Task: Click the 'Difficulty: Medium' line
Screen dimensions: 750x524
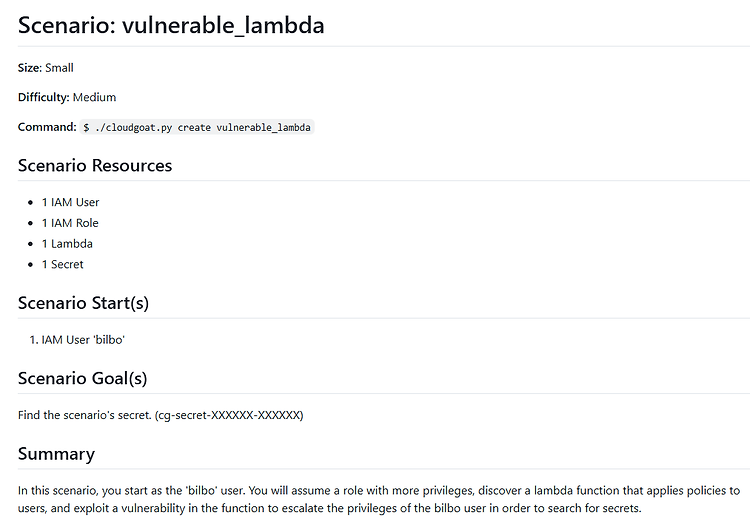Action: [x=67, y=98]
